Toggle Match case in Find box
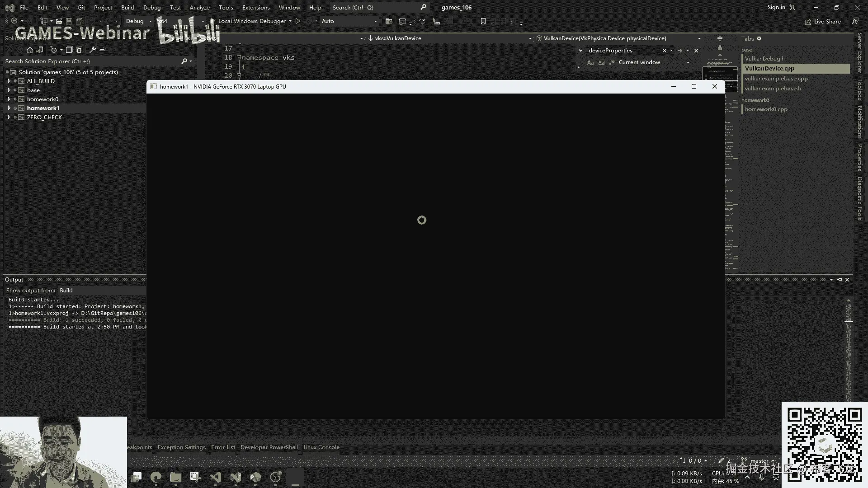This screenshot has width=868, height=488. tap(590, 62)
